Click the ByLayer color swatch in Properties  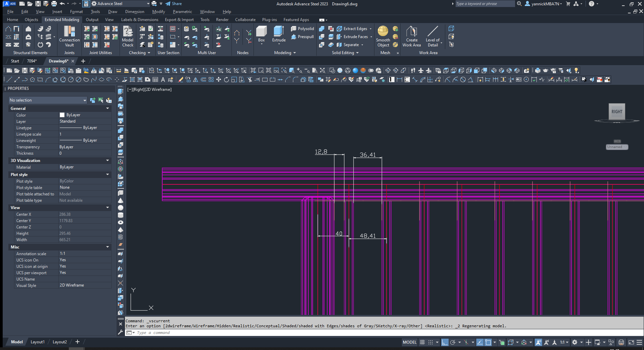(x=62, y=115)
